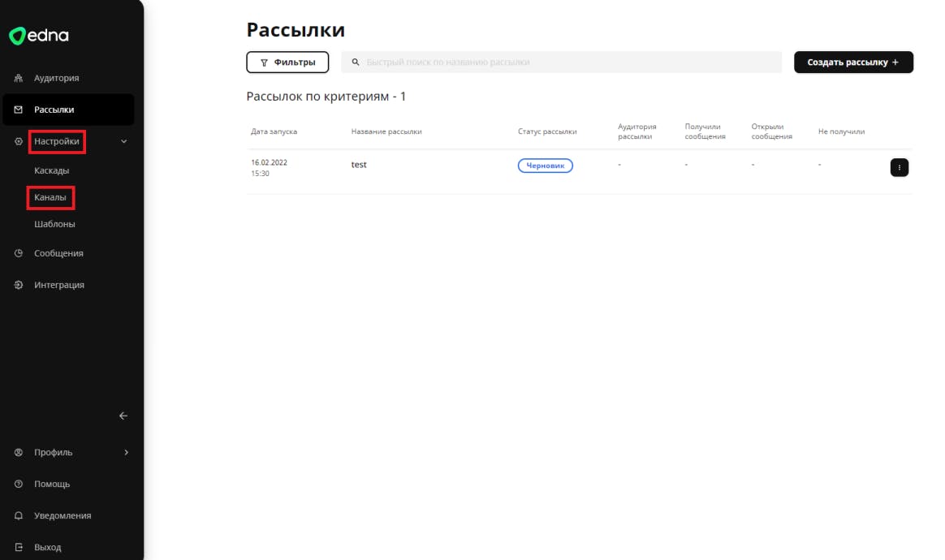Click the Сообщения chart icon

tap(19, 253)
